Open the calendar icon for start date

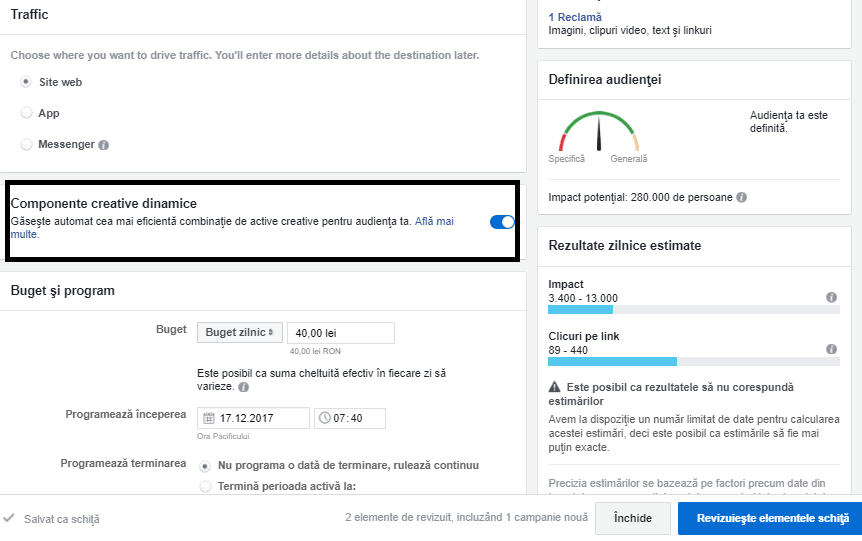coord(209,418)
